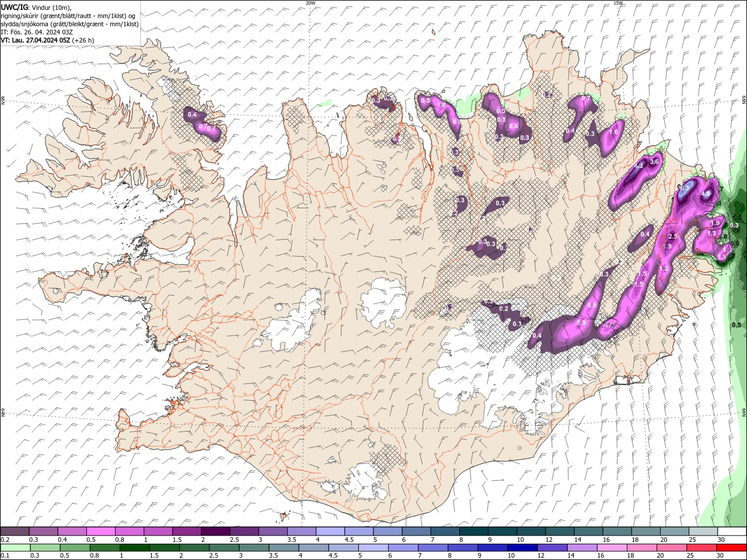The width and height of the screenshot is (747, 560).
Task: Pick the 2 dark purple swatch, top legend row
Action: [x=215, y=531]
